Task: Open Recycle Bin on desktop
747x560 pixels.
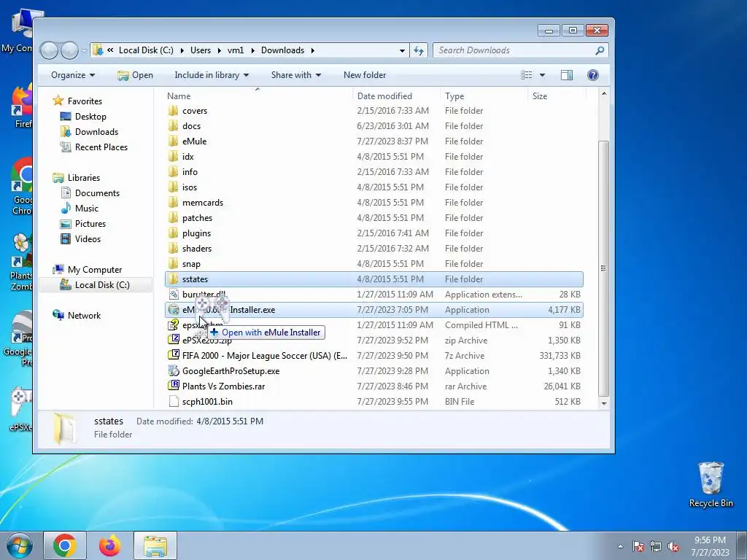Action: coord(711,485)
